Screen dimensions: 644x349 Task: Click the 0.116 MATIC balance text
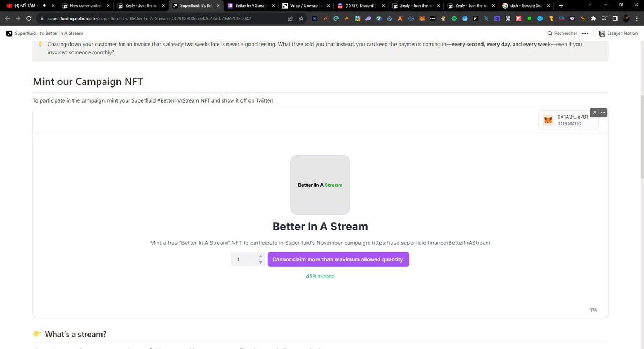pos(569,124)
